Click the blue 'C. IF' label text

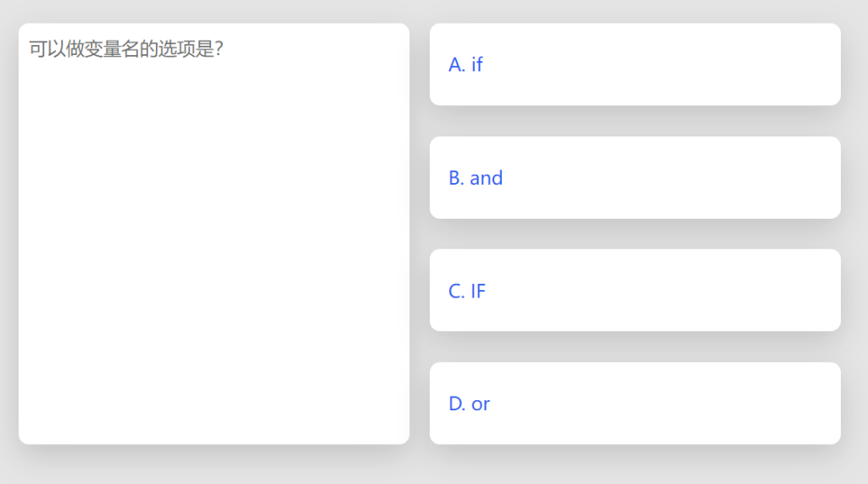(x=467, y=291)
